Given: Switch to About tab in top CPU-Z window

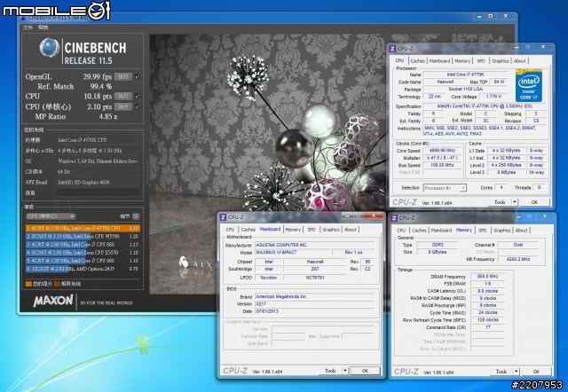Looking at the screenshot, I should [x=519, y=61].
